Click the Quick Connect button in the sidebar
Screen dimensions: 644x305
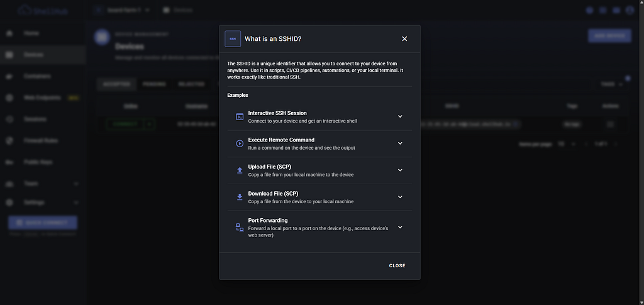point(43,223)
